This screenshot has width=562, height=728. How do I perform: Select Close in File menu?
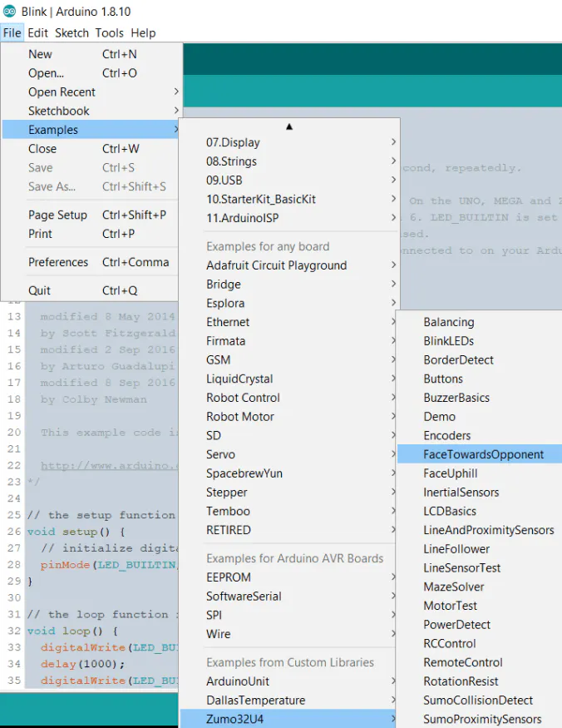pos(91,149)
